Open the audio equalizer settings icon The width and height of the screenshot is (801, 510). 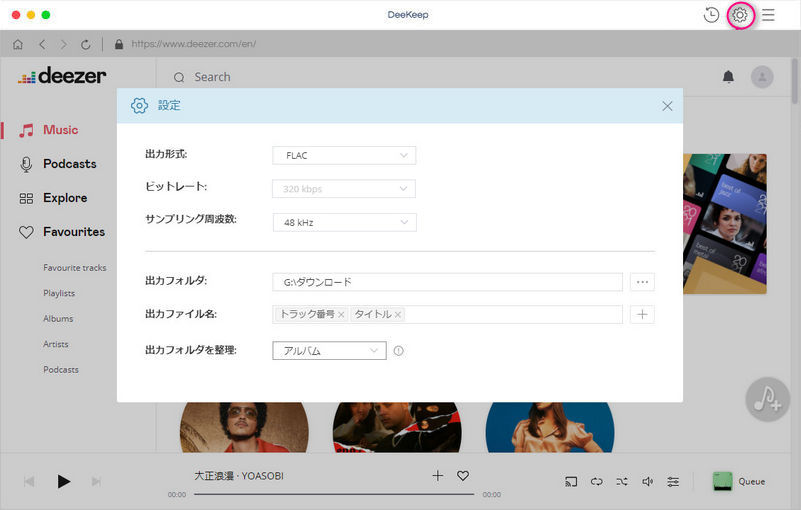(x=673, y=481)
